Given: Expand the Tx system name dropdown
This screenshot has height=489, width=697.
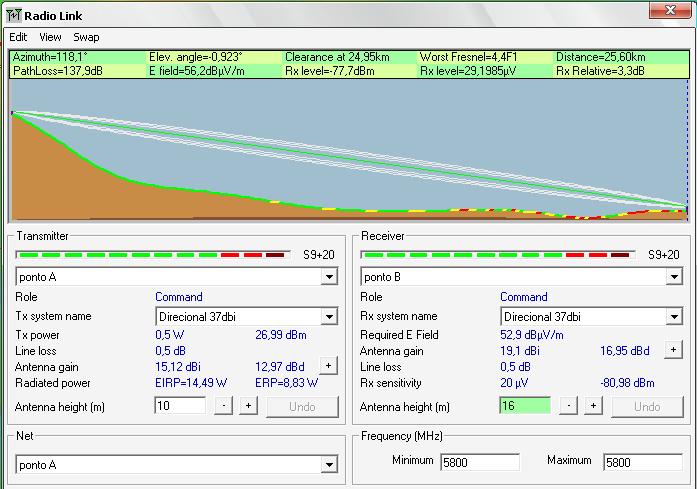Looking at the screenshot, I should pyautogui.click(x=329, y=317).
